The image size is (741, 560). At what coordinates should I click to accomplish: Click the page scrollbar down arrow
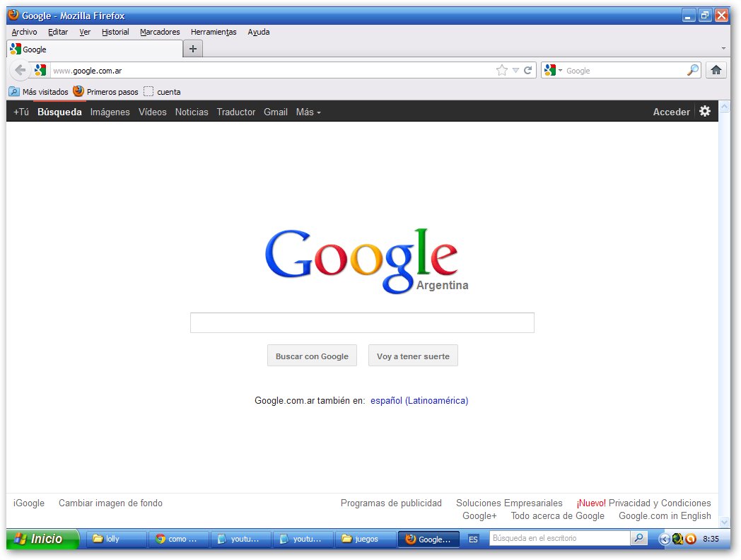click(x=724, y=522)
